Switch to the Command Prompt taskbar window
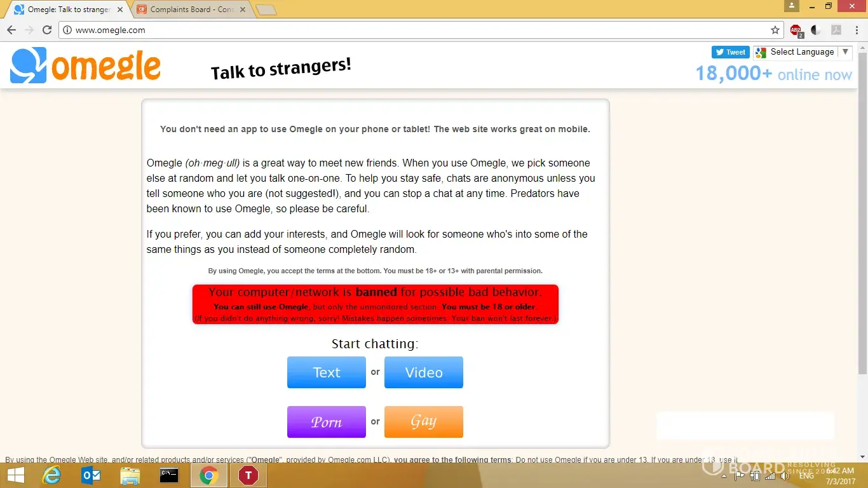Image resolution: width=868 pixels, height=488 pixels. coord(169,475)
